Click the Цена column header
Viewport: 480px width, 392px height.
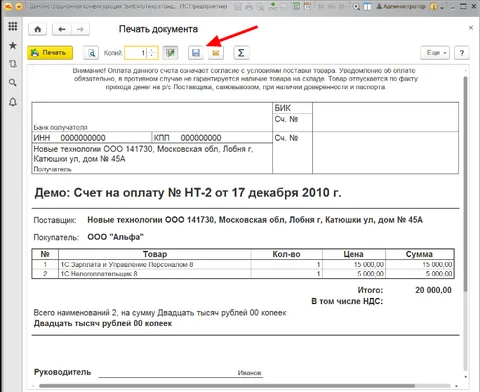click(353, 254)
